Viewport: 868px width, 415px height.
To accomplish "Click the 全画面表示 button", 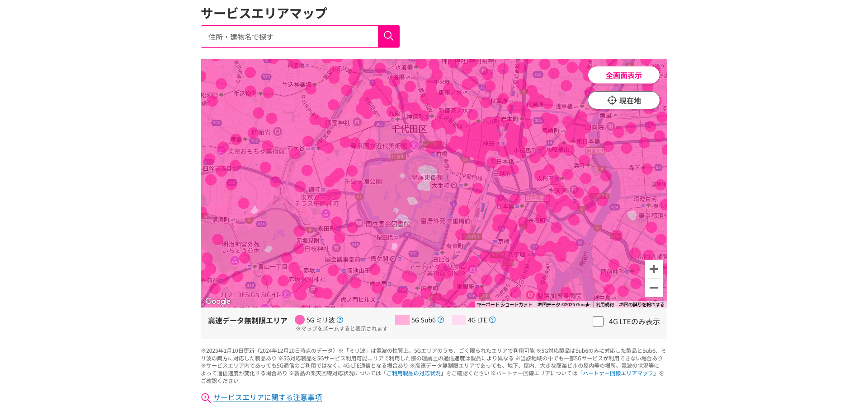I will click(x=623, y=75).
